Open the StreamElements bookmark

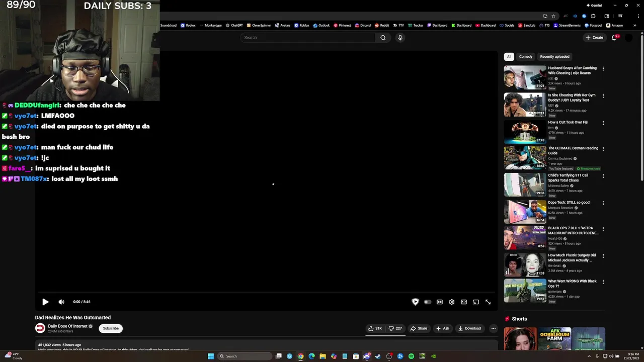(x=567, y=25)
